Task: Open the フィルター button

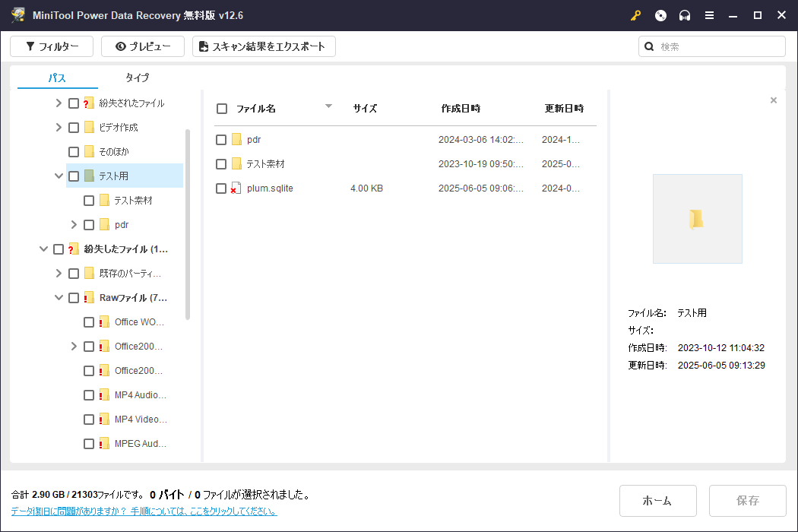Action: 52,46
